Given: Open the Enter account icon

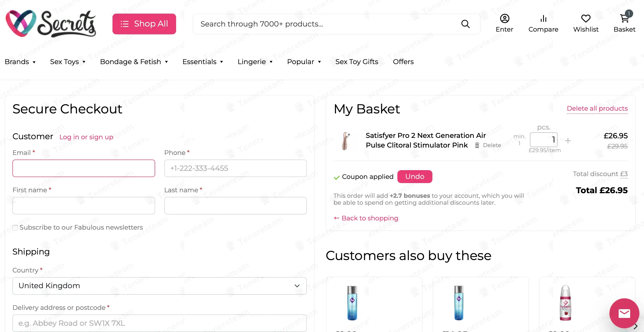Looking at the screenshot, I should click(505, 19).
